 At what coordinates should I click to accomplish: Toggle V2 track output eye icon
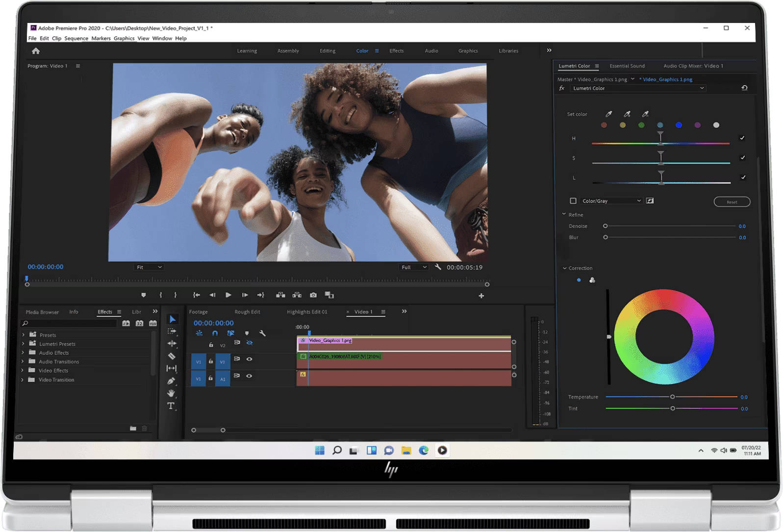(250, 342)
